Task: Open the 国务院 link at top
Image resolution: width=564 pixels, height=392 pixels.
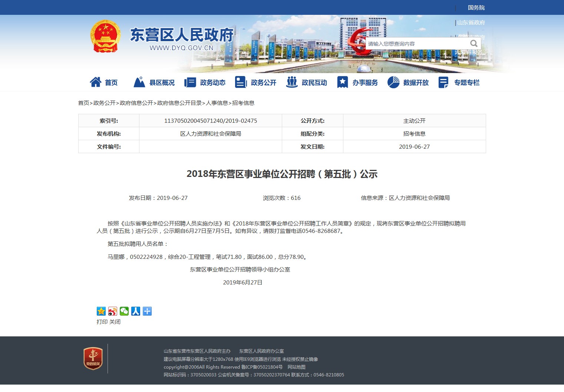Action: [x=476, y=8]
